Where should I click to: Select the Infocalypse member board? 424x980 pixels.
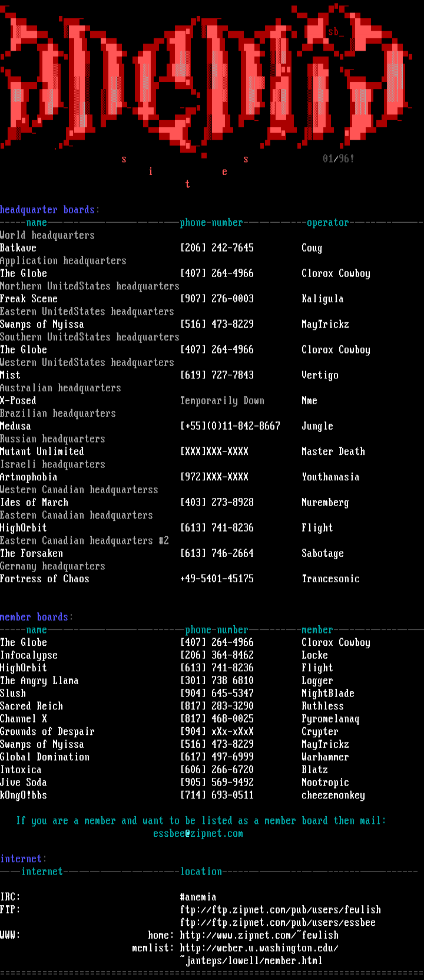click(29, 655)
